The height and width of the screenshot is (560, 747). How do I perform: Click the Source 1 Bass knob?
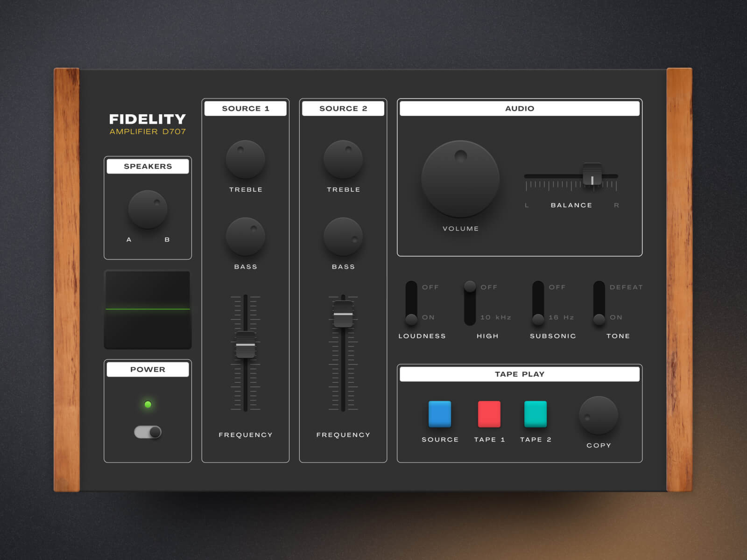pyautogui.click(x=245, y=237)
